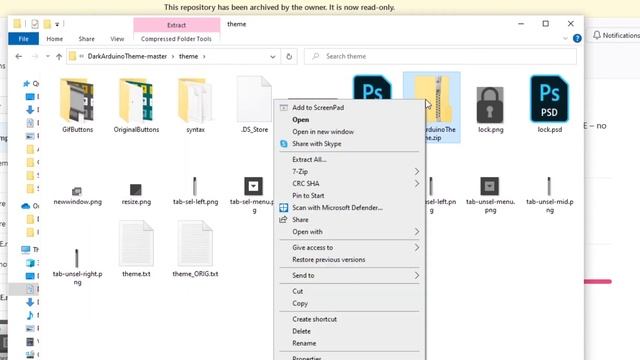Viewport: 640px width, 360px height.
Task: Expand the Send to submenu
Action: coord(349,276)
